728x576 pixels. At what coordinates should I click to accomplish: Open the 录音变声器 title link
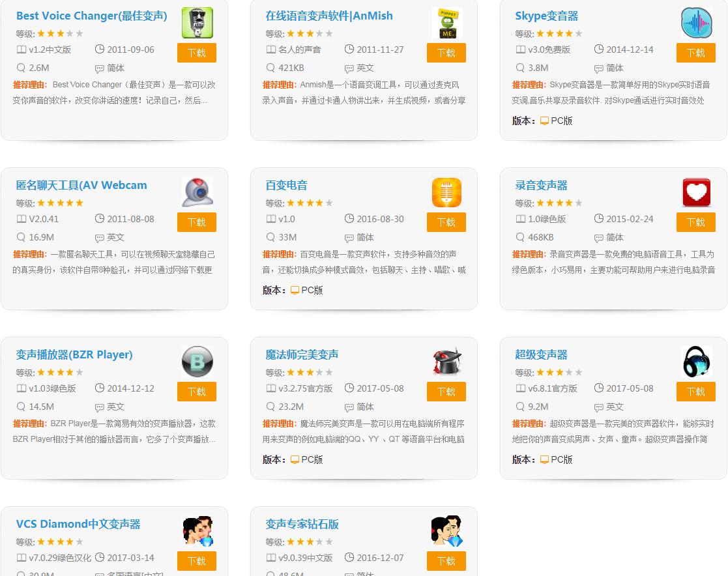[x=542, y=185]
